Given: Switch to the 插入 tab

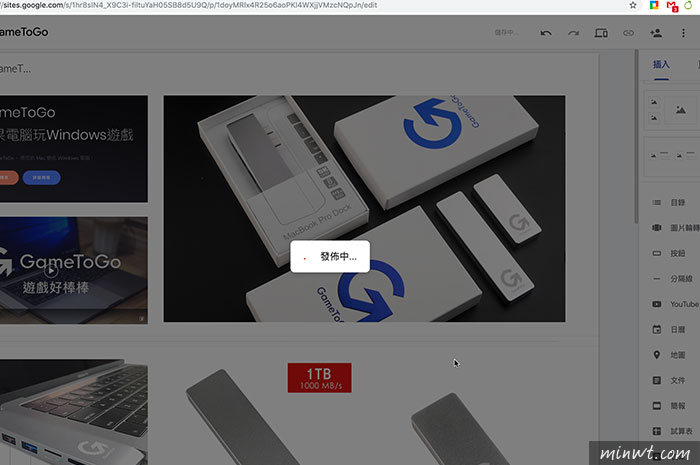Looking at the screenshot, I should 661,65.
